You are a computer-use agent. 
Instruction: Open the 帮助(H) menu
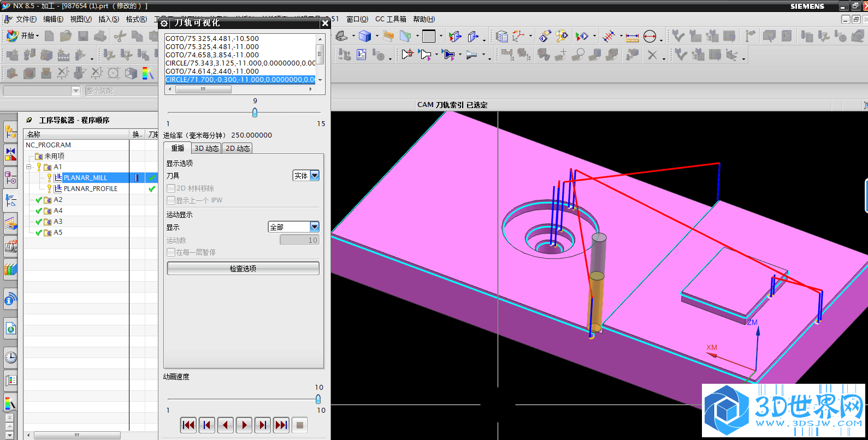click(424, 19)
